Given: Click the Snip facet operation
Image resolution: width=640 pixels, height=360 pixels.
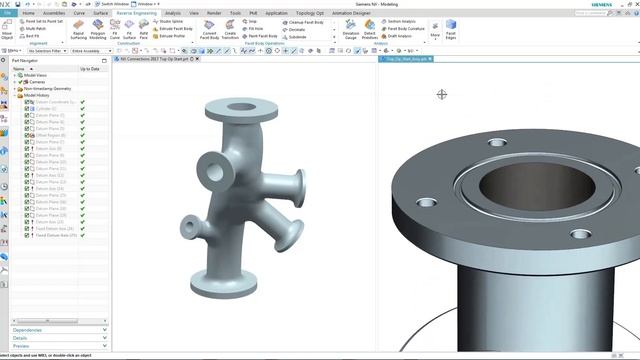Looking at the screenshot, I should click(x=250, y=21).
